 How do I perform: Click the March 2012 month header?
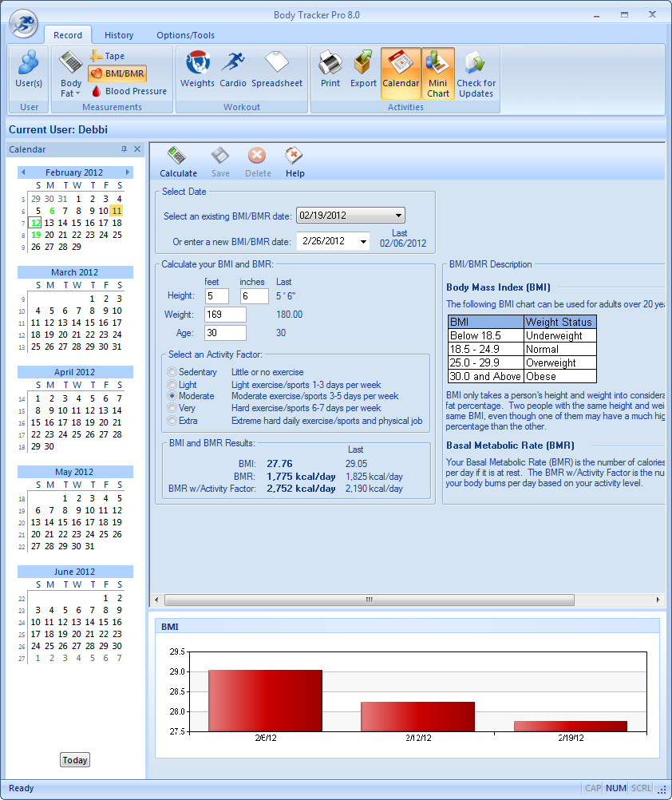click(74, 272)
